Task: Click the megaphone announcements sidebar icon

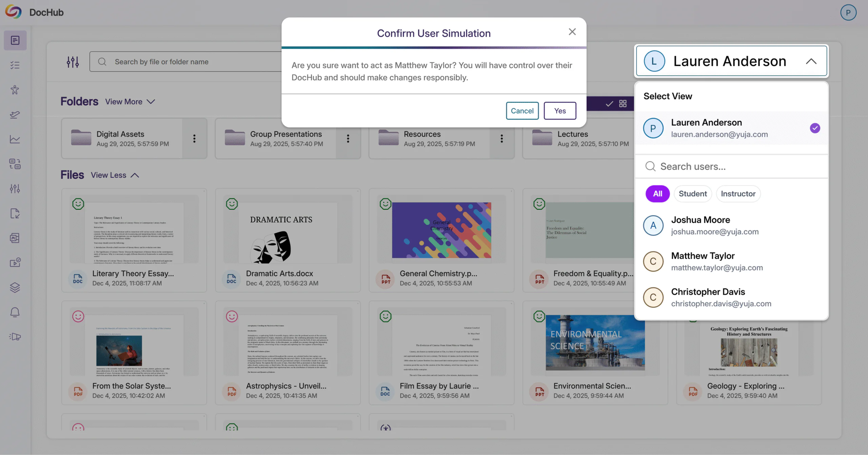Action: (15, 337)
